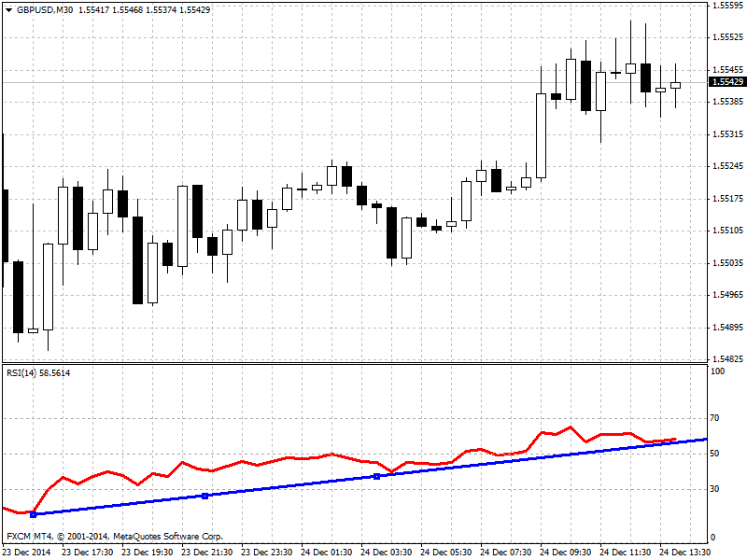This screenshot has height=560, width=747.
Task: Click the 1.55385 price axis label
Action: tap(727, 102)
